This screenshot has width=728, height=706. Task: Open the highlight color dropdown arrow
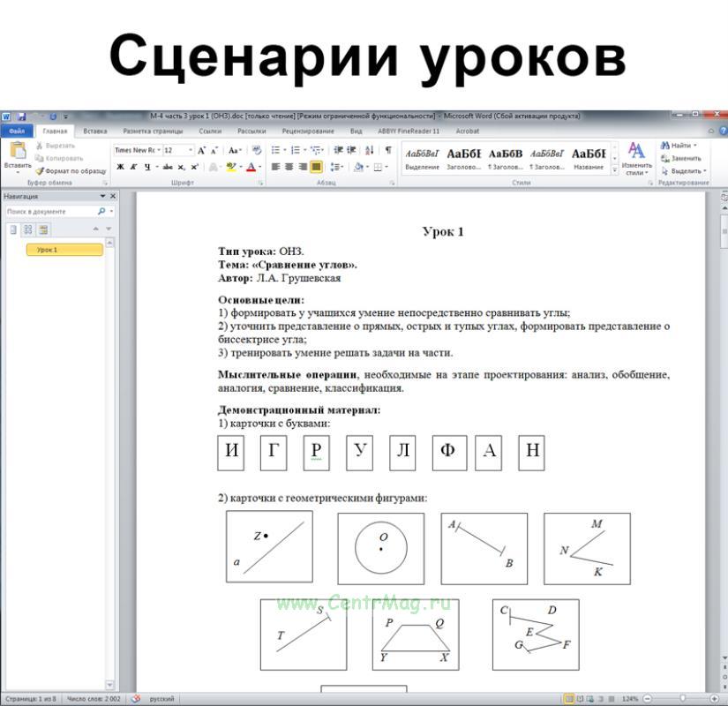(241, 167)
